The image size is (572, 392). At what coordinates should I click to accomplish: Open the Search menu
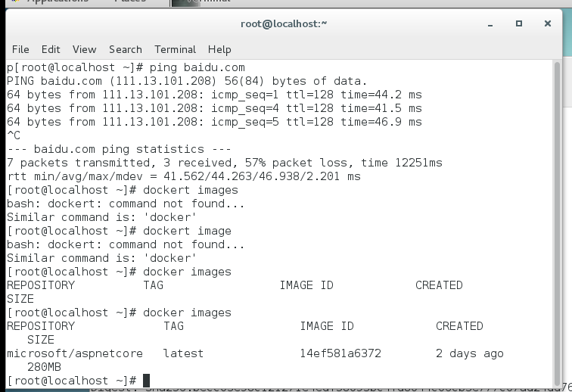(x=126, y=49)
